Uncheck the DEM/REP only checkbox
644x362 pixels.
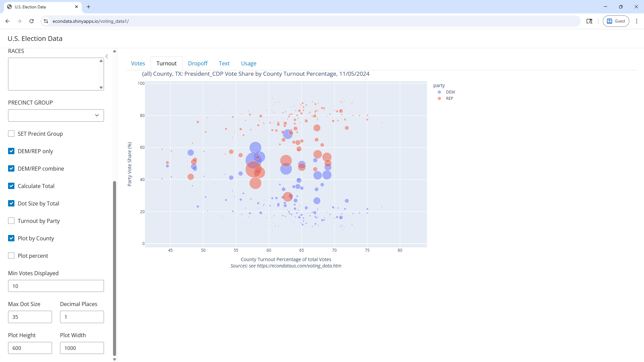click(x=11, y=151)
